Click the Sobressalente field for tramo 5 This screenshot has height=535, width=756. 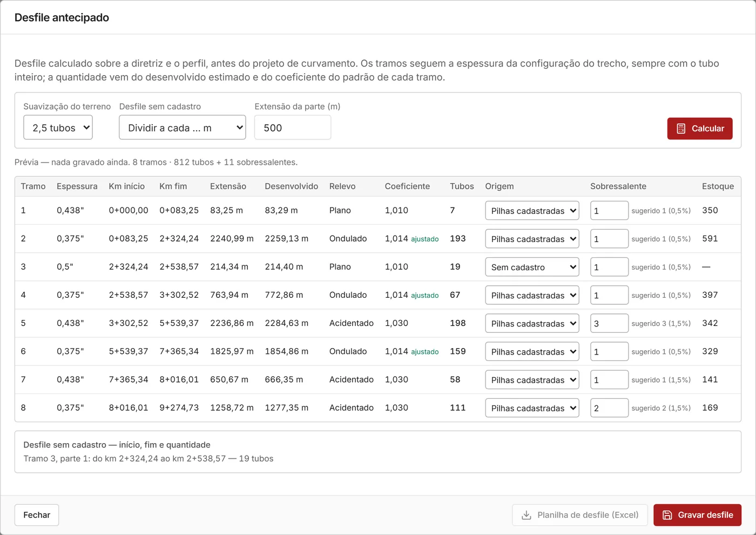point(609,323)
